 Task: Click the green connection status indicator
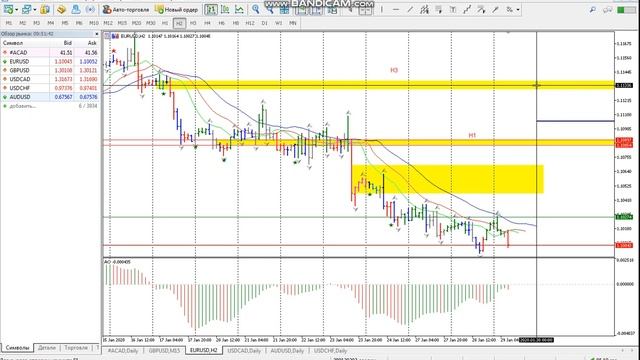[626, 10]
